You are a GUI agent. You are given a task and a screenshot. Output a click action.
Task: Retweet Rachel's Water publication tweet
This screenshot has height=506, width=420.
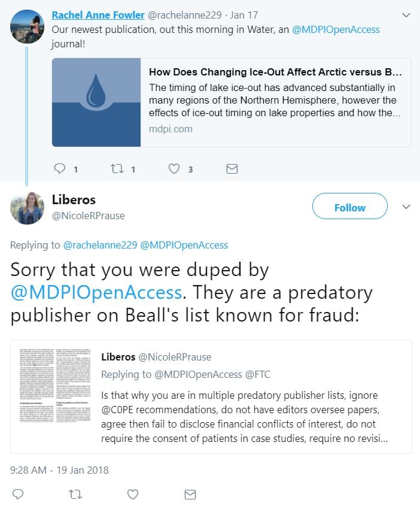[117, 169]
